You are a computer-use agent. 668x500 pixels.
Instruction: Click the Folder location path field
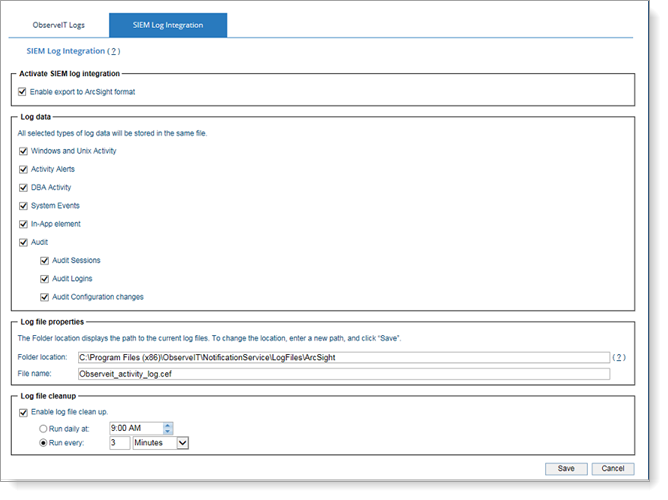[343, 357]
